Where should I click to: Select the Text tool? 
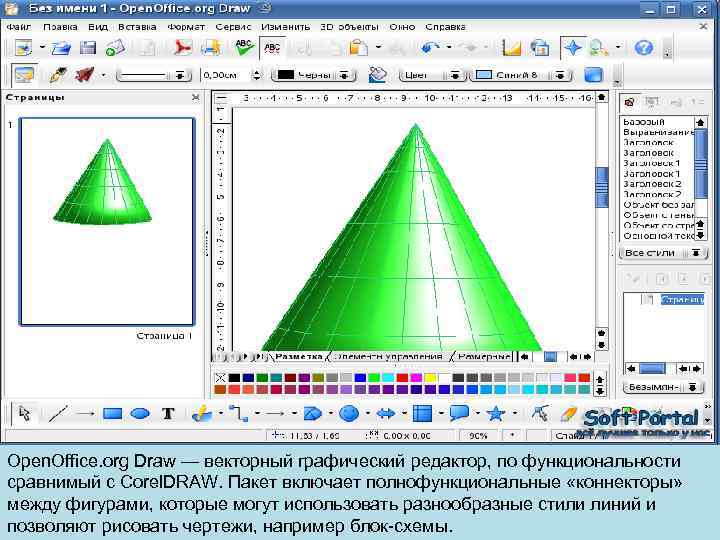tap(168, 414)
